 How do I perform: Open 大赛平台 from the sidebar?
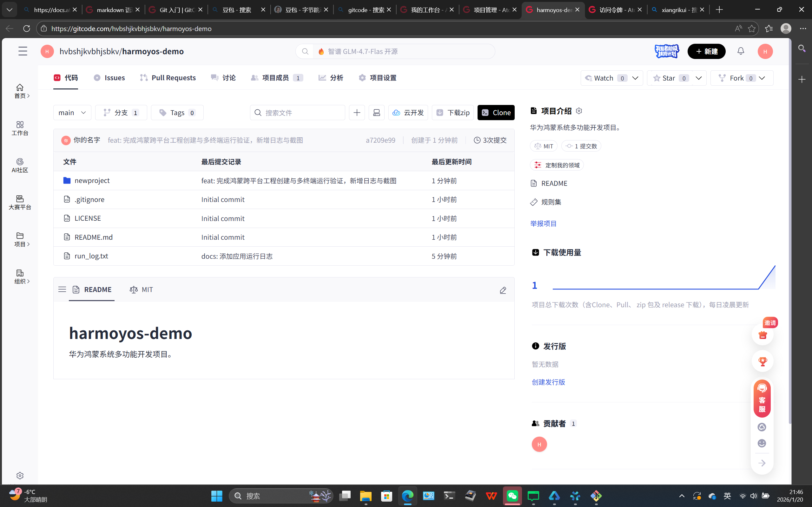[x=20, y=203]
